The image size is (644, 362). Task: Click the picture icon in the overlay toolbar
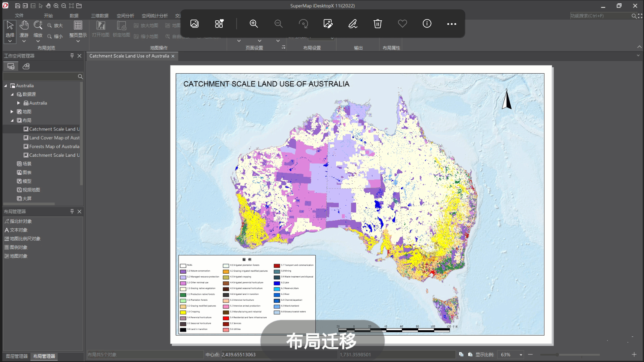coord(195,24)
